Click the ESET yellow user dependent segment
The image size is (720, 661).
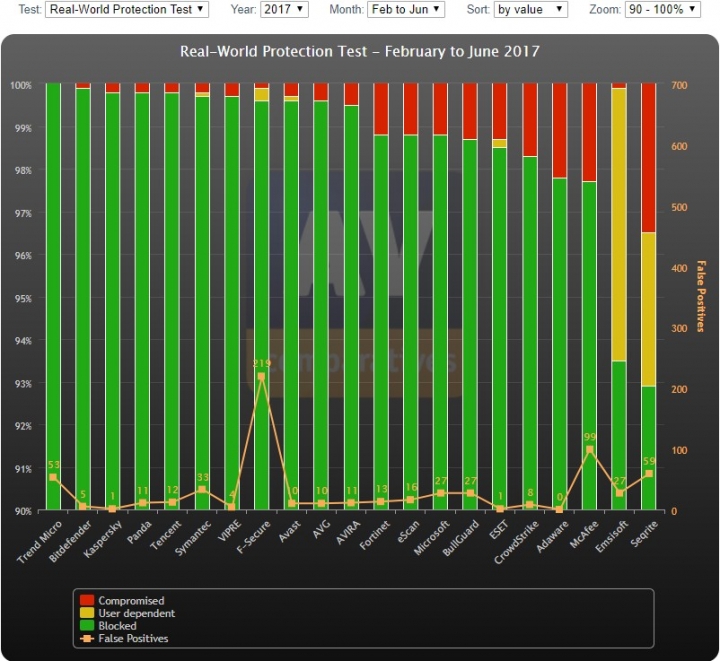point(500,143)
